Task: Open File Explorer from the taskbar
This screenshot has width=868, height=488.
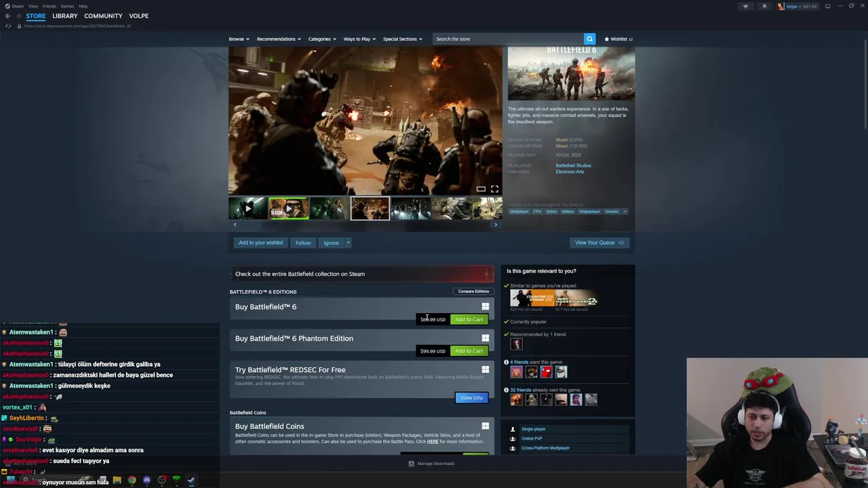Action: (x=117, y=480)
